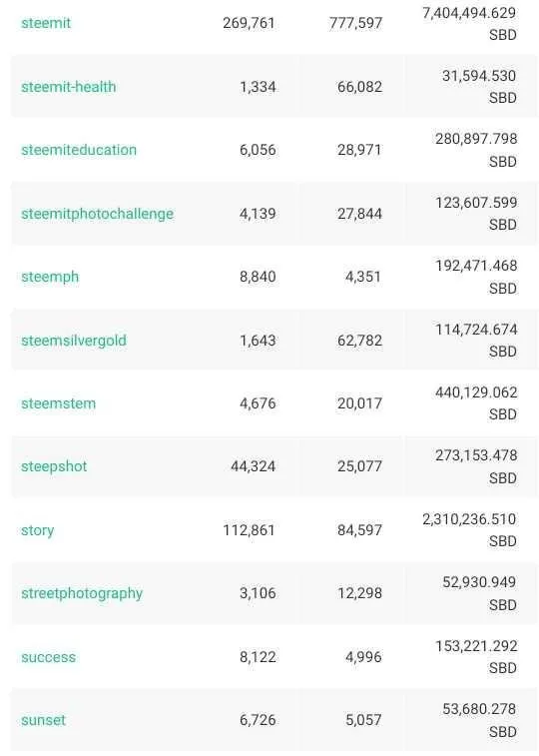This screenshot has height=756, width=539.
Task: Open the steemstem tag link
Action: pos(58,403)
